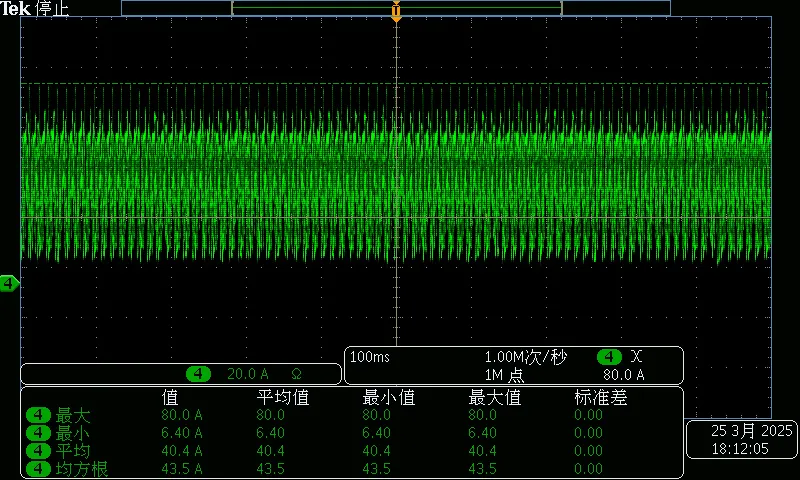This screenshot has width=800, height=480.
Task: Click the 20.0 A vertical scale readout
Action: (x=247, y=374)
